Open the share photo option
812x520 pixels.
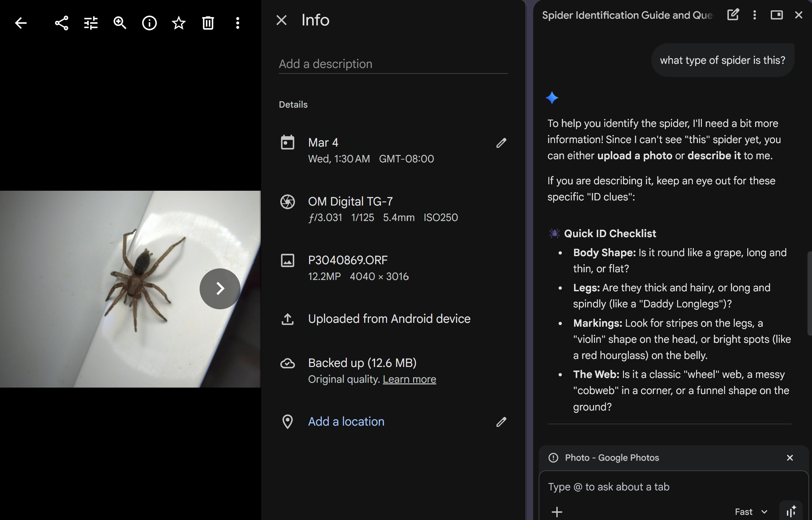click(x=61, y=23)
